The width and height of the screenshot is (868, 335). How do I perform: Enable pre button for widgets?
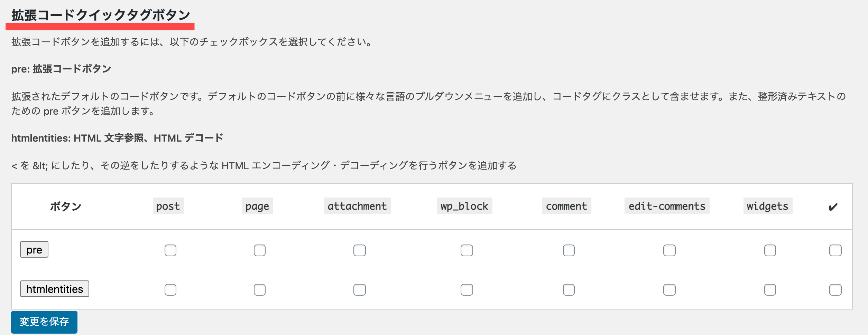pos(770,250)
